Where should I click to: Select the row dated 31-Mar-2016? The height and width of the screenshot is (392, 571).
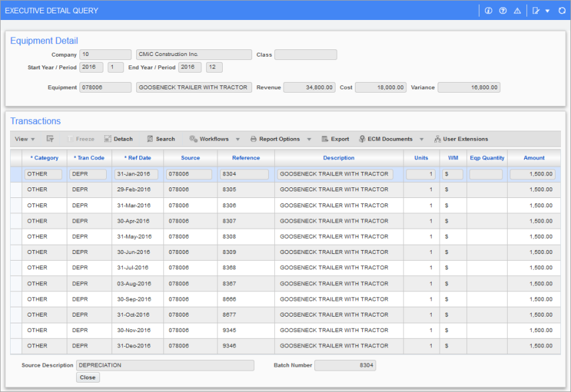tap(285, 205)
